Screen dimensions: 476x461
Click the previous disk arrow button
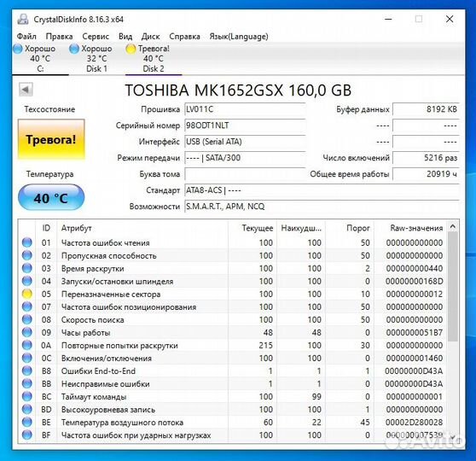click(x=26, y=90)
